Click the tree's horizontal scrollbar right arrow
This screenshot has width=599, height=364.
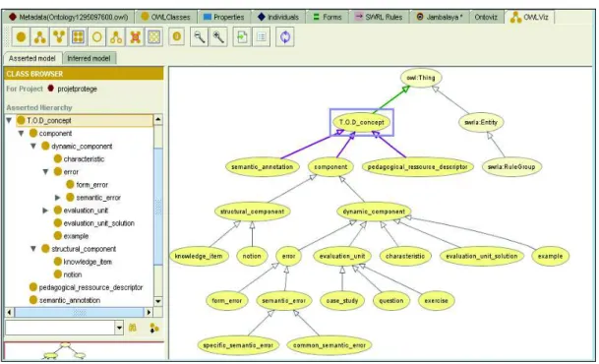click(x=149, y=313)
